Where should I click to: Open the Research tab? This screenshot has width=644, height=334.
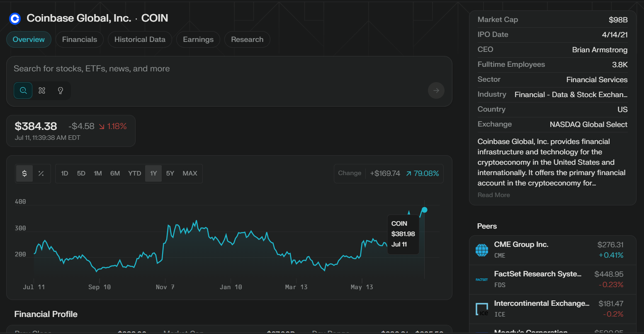(x=247, y=39)
